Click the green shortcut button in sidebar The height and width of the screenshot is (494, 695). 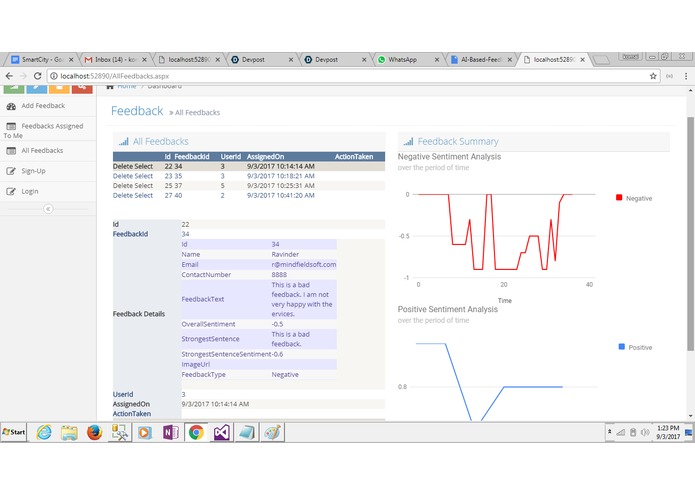click(x=14, y=89)
